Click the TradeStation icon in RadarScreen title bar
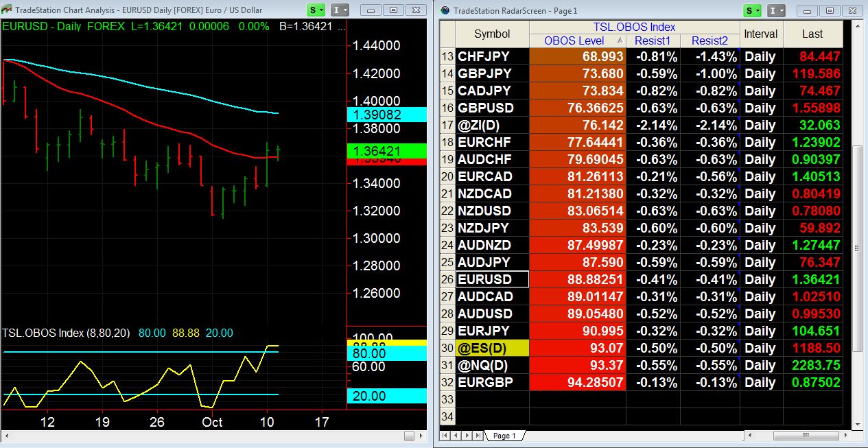The image size is (868, 448). [x=445, y=10]
